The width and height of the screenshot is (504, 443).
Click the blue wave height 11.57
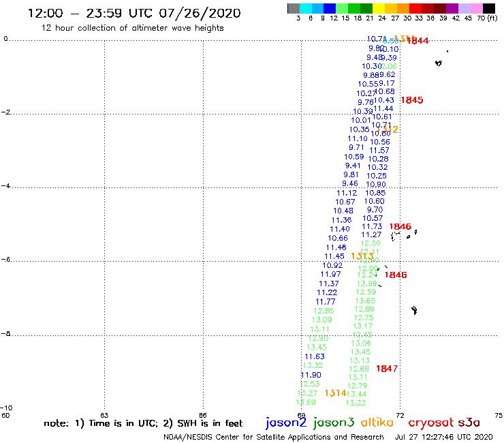click(x=379, y=151)
